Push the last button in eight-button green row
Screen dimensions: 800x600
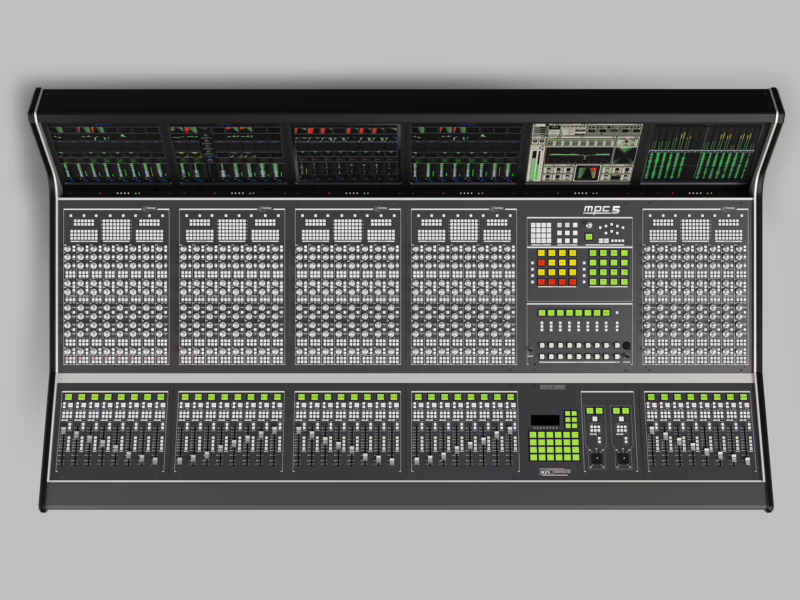pyautogui.click(x=607, y=313)
